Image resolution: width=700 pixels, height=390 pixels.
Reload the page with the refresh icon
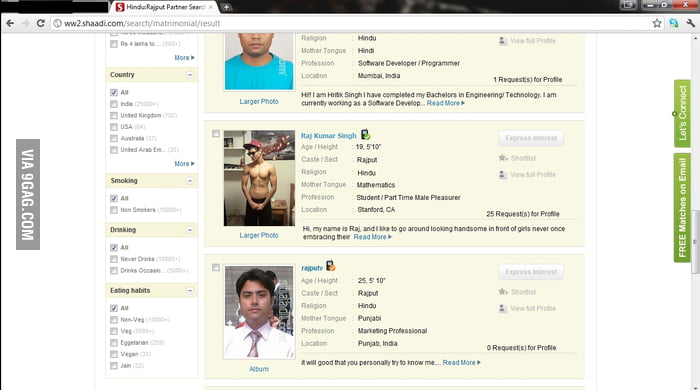click(40, 23)
